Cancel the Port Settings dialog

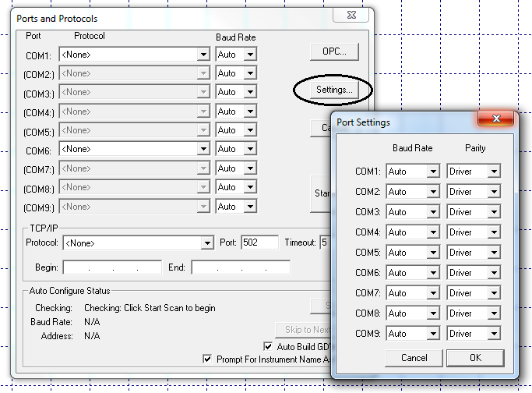pos(414,358)
